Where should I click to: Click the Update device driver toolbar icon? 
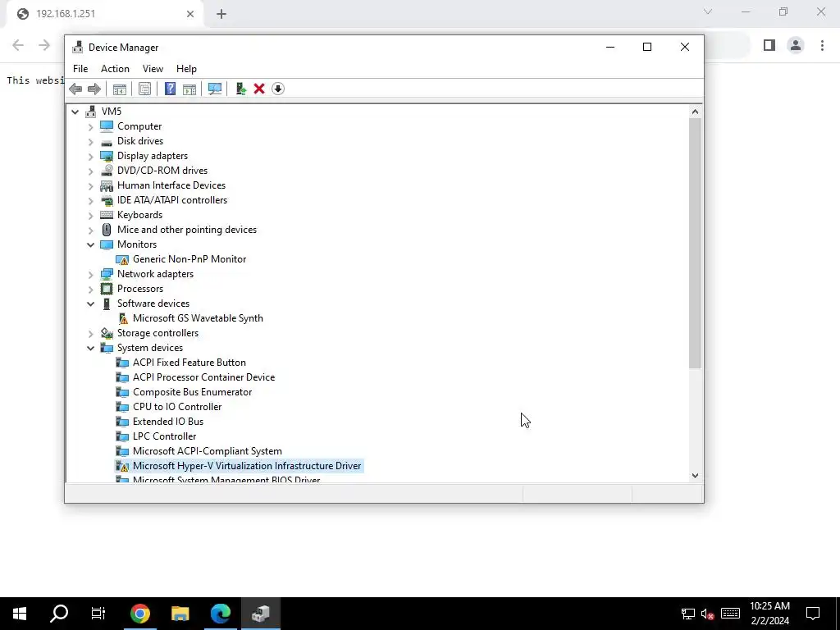pyautogui.click(x=240, y=89)
